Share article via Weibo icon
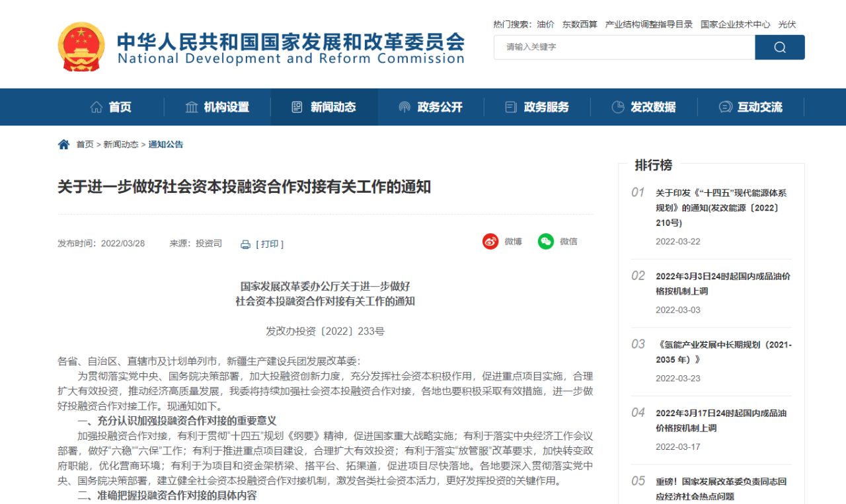The image size is (846, 504). tap(490, 242)
